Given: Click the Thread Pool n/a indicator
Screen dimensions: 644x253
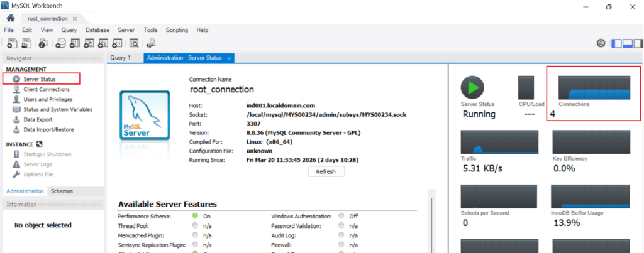Looking at the screenshot, I should (x=195, y=225).
